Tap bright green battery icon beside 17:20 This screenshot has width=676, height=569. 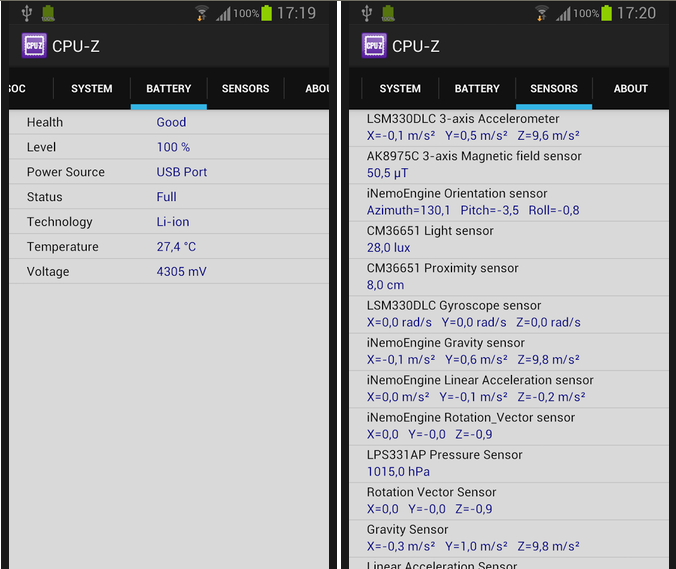[x=607, y=13]
